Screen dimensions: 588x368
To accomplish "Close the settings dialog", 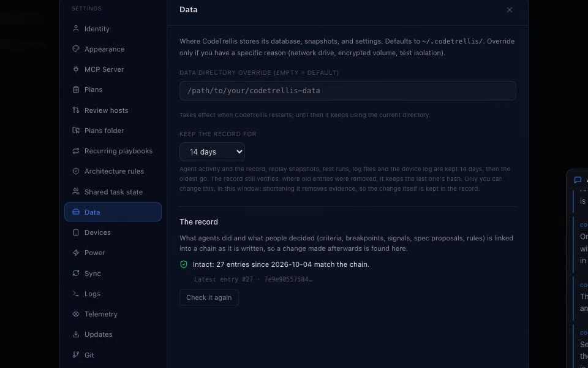I will click(x=509, y=10).
